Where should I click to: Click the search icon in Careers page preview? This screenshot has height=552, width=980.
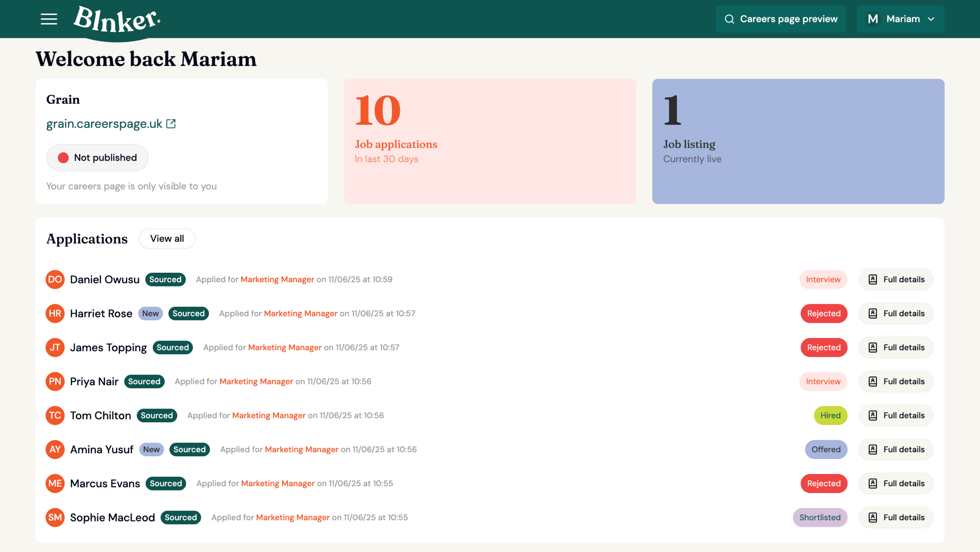729,19
